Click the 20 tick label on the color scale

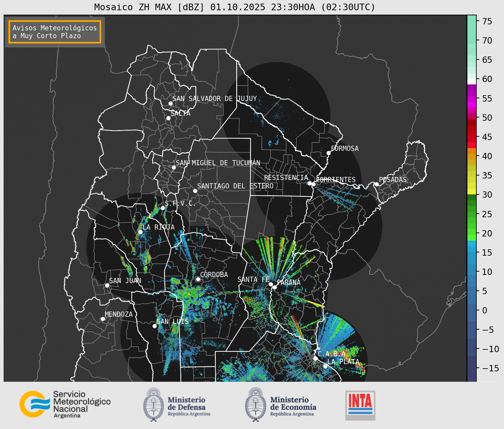(487, 233)
